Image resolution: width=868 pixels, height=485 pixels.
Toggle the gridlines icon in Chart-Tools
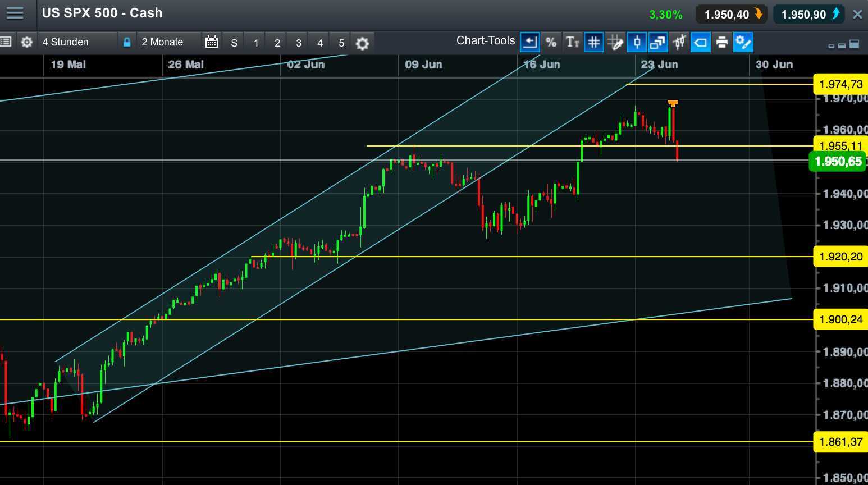[x=594, y=42]
